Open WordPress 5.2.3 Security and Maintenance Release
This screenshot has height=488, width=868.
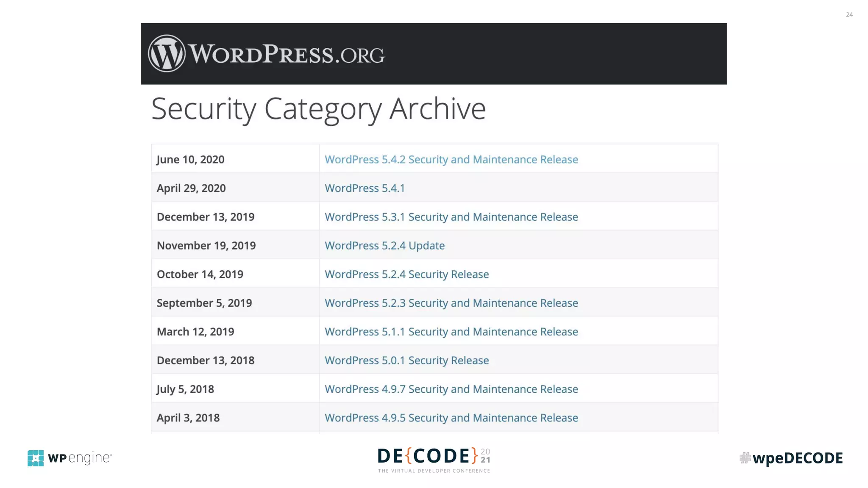point(451,303)
